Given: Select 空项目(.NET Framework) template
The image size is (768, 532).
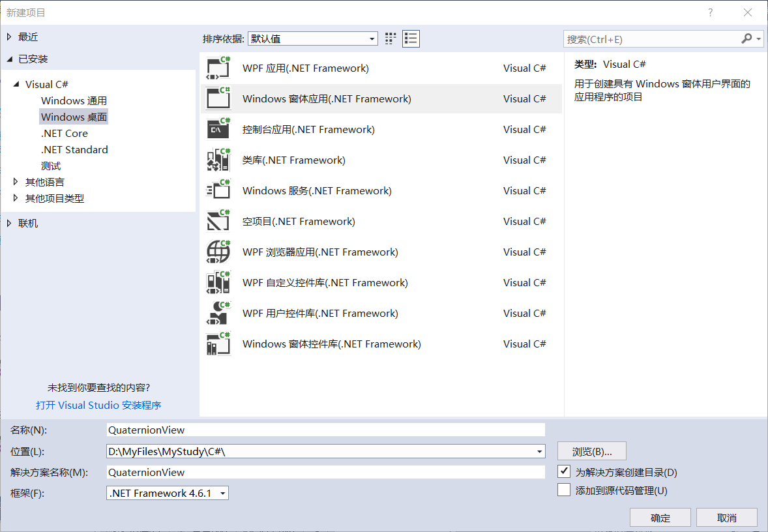Looking at the screenshot, I should pyautogui.click(x=381, y=221).
